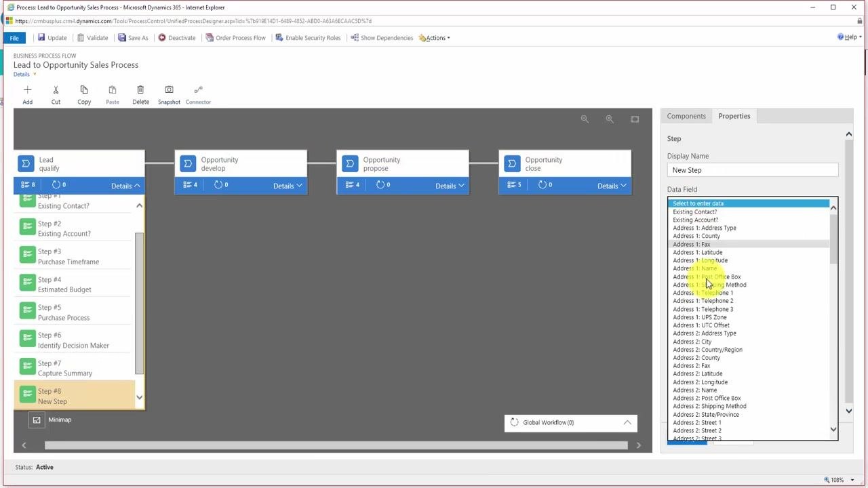Collapse Lead qualify Details

click(x=125, y=186)
